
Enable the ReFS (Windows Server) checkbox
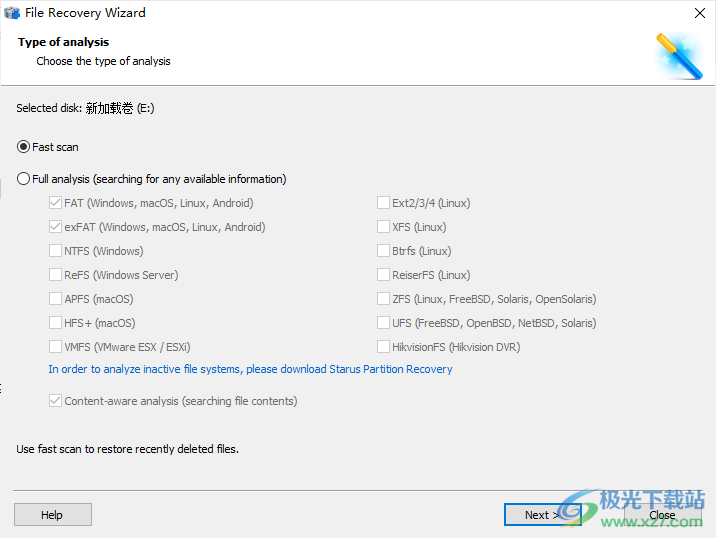56,275
